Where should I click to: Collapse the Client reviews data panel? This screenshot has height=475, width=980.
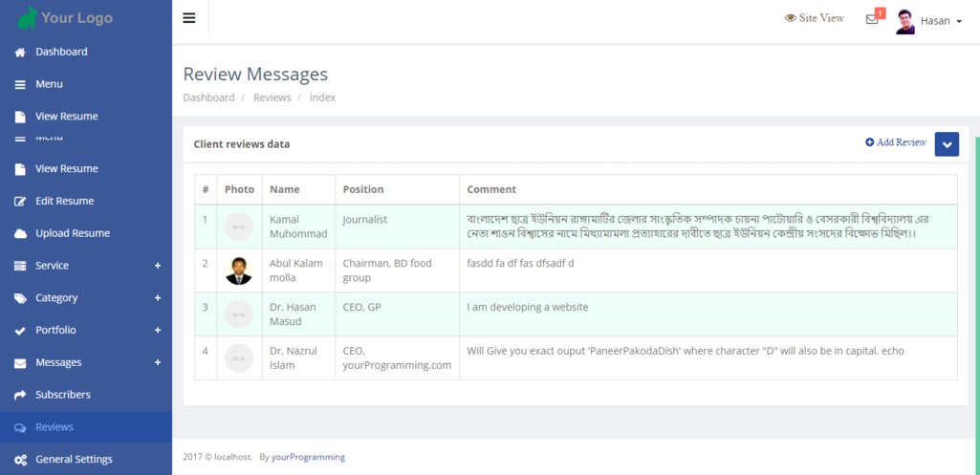(x=947, y=144)
